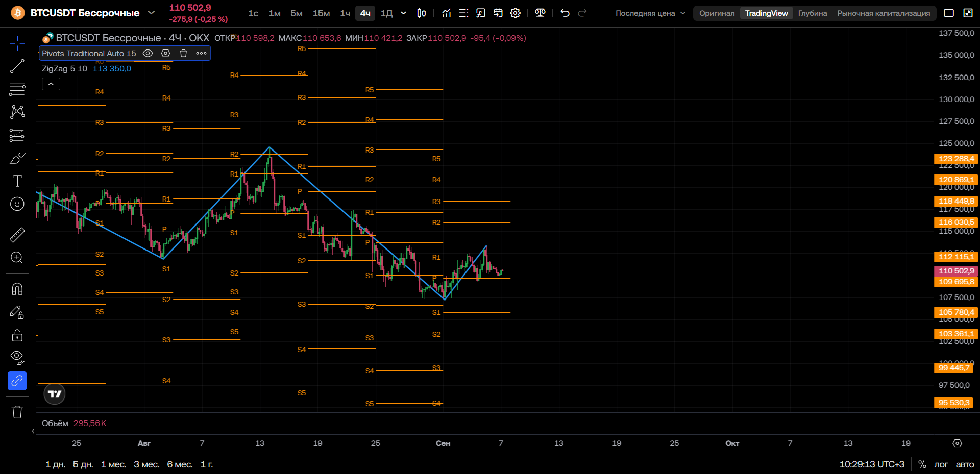Open the indicators list
Screen dimensions: 980x474
tap(447, 13)
